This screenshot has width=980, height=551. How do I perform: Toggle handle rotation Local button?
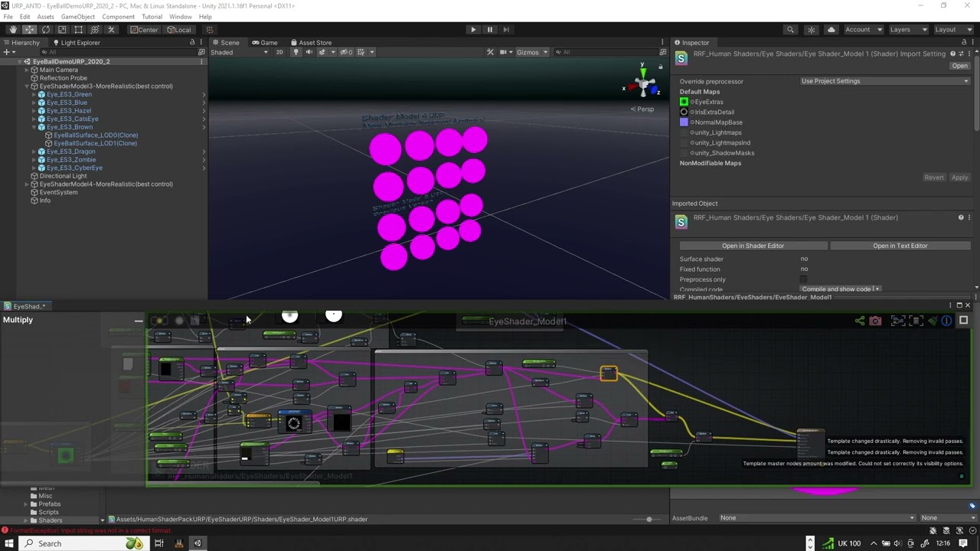[x=179, y=30]
